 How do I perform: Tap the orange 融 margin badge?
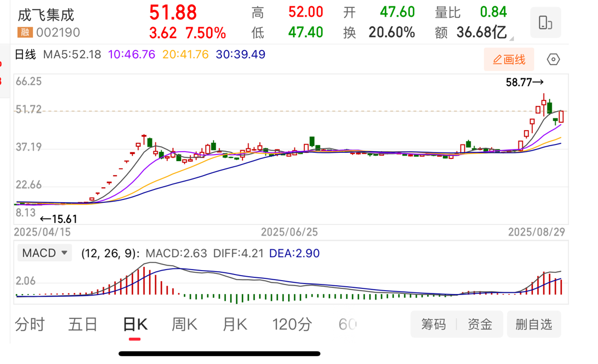pyautogui.click(x=25, y=32)
